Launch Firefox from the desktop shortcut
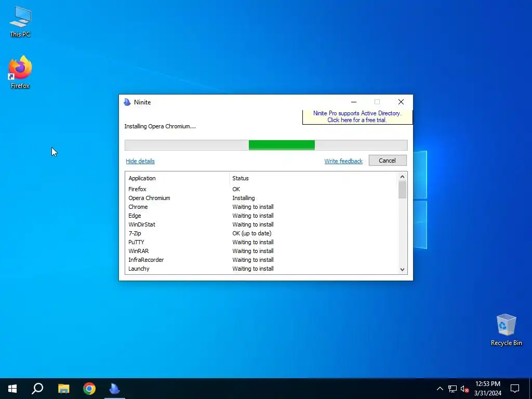This screenshot has height=399, width=532. point(20,72)
